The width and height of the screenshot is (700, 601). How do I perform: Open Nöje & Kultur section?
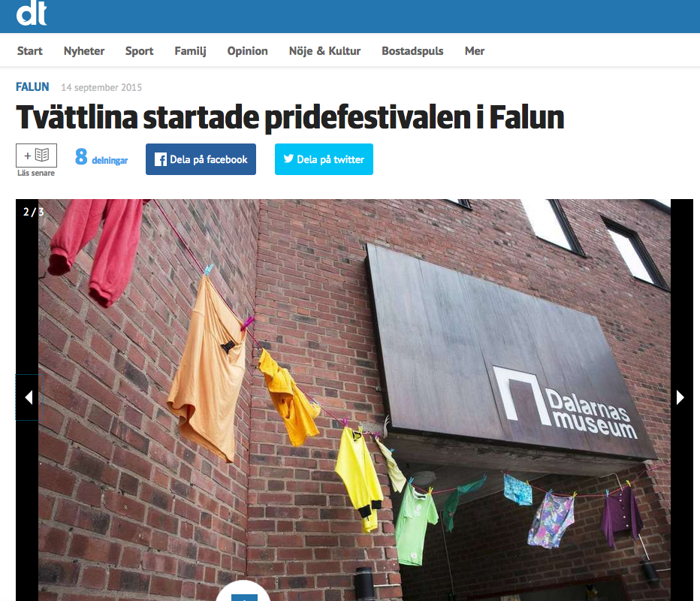point(324,51)
